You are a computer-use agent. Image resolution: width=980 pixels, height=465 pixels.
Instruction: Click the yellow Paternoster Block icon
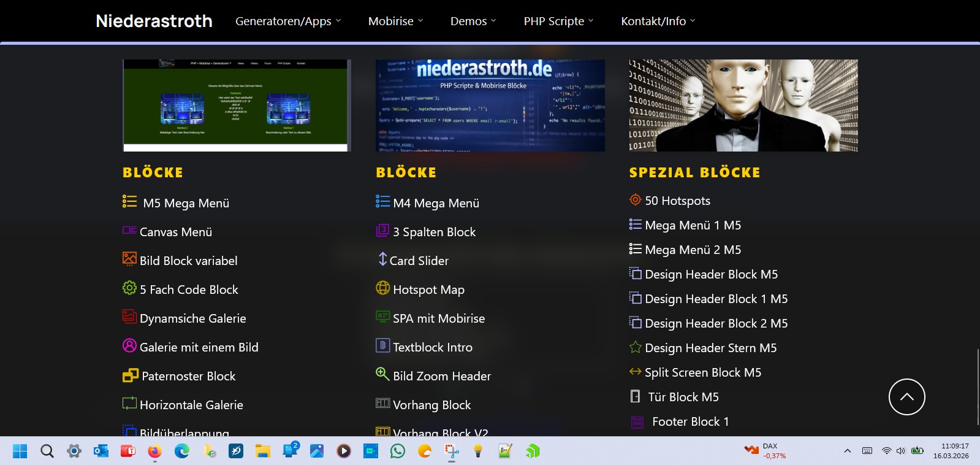130,375
